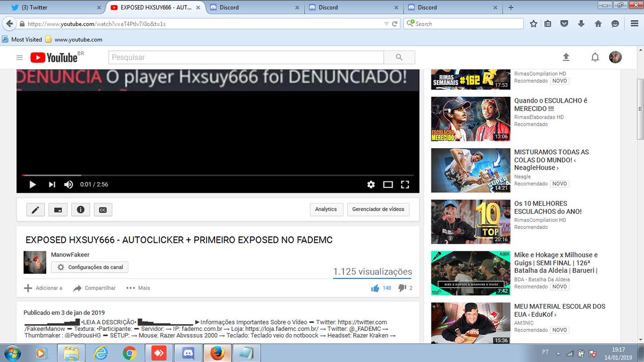Viewport: 644px width, 362px height.
Task: Seek using the video progress bar
Action: click(x=217, y=175)
